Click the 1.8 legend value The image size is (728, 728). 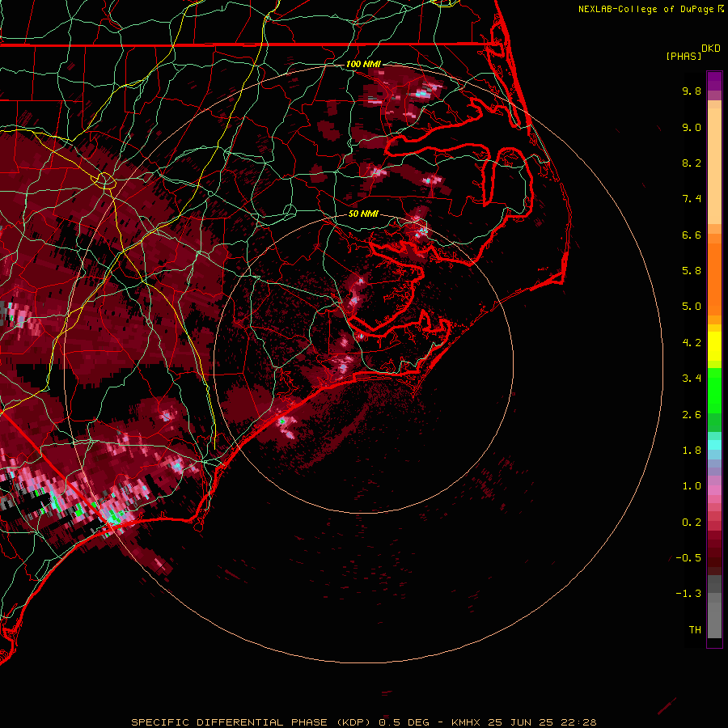(x=692, y=451)
